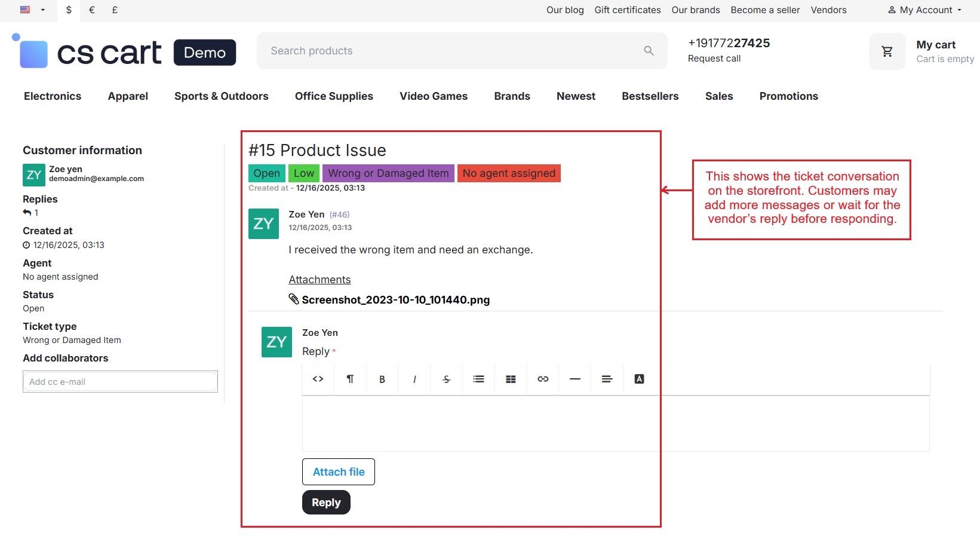Apply strikethrough formatting in reply editor
Viewport: 980px width, 539px height.
(446, 379)
